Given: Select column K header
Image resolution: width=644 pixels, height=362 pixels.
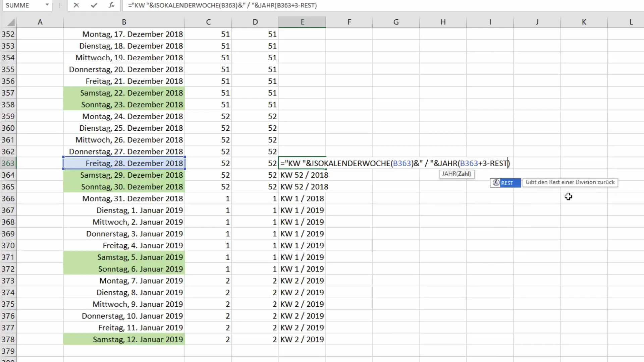Looking at the screenshot, I should pyautogui.click(x=584, y=22).
